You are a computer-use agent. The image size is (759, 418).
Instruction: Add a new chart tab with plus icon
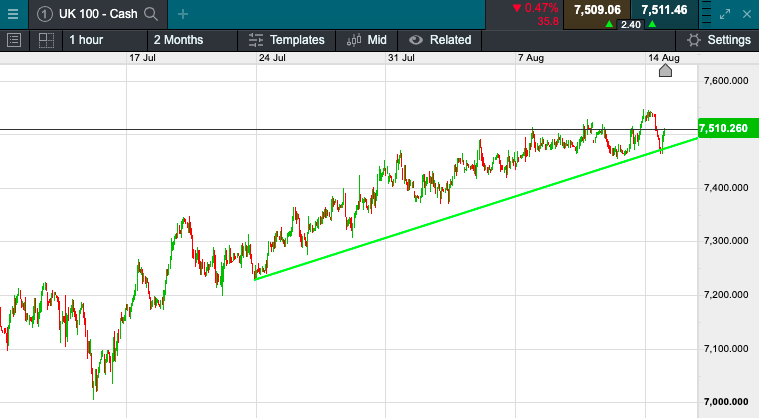[x=182, y=15]
